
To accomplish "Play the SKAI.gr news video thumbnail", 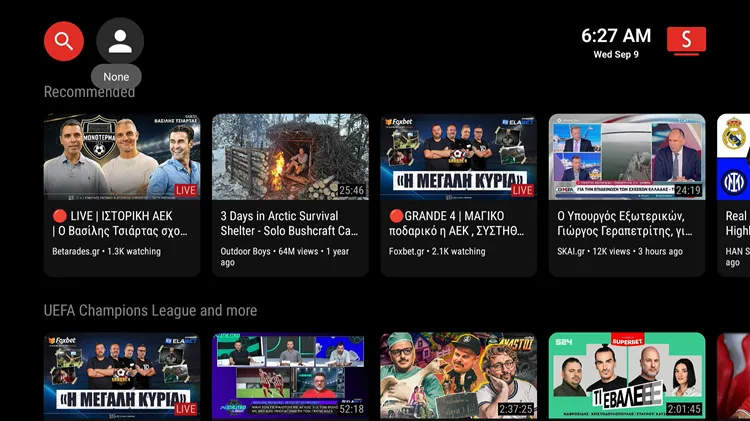I will point(627,157).
